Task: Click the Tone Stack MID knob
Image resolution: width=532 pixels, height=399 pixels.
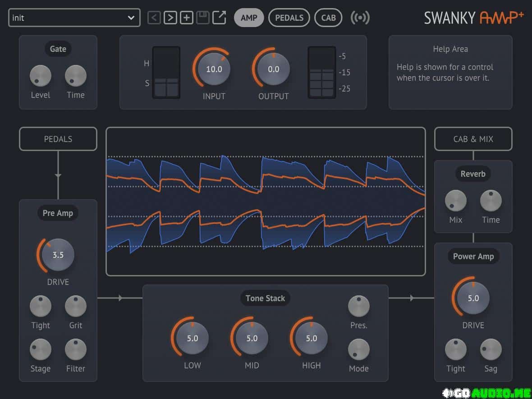Action: point(252,338)
